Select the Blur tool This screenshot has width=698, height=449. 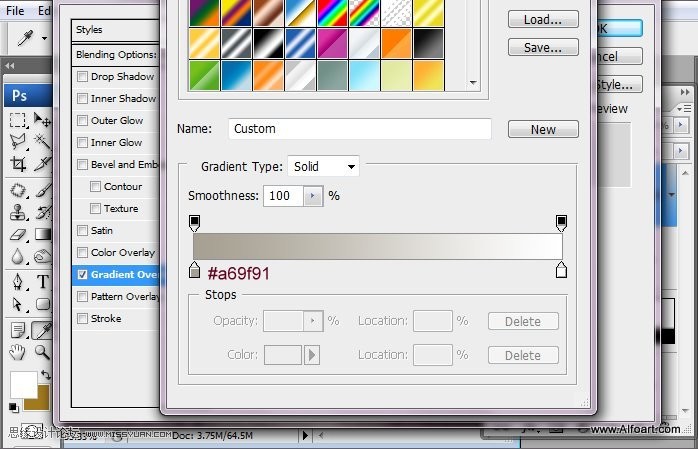click(17, 256)
